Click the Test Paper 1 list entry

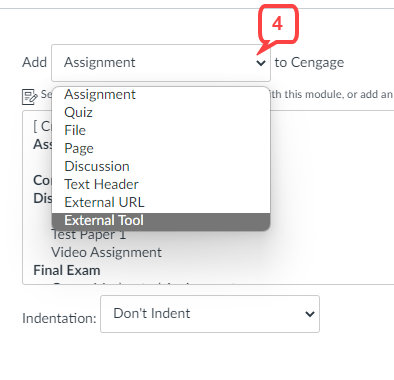click(89, 235)
